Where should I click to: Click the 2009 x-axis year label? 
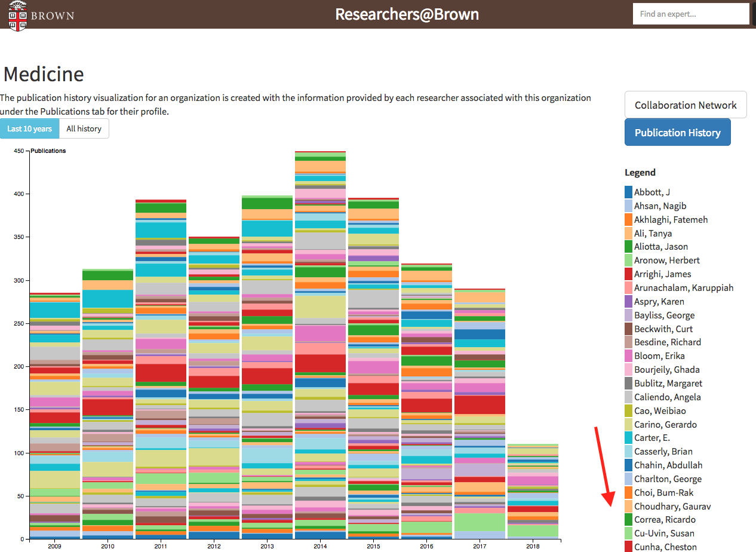(55, 546)
